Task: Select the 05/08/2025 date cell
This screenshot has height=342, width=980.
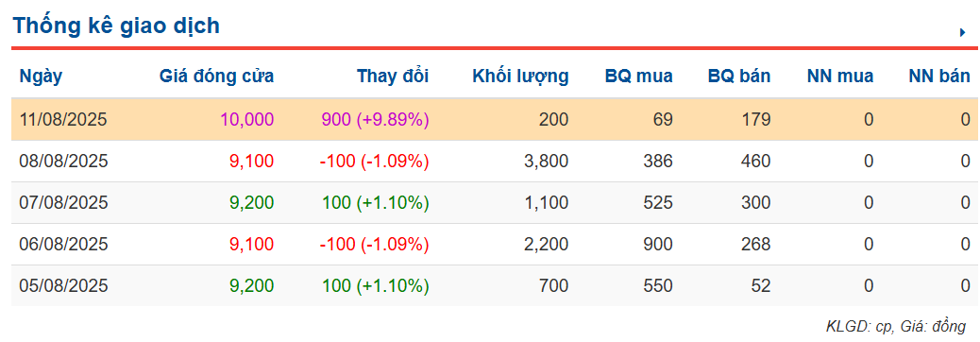Action: (64, 285)
